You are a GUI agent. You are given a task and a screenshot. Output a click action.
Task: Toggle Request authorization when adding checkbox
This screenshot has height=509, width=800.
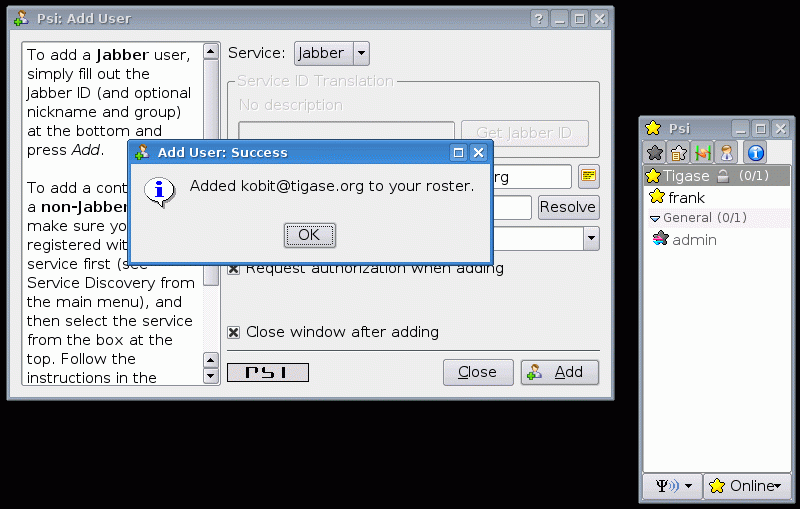pos(234,269)
